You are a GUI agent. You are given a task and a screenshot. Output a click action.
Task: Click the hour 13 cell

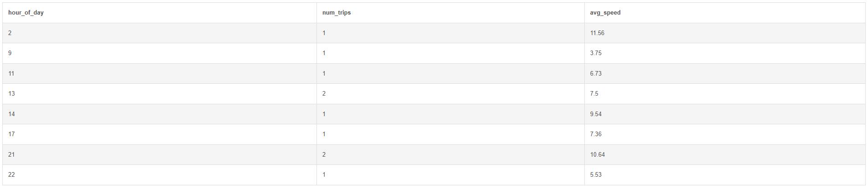[11, 94]
